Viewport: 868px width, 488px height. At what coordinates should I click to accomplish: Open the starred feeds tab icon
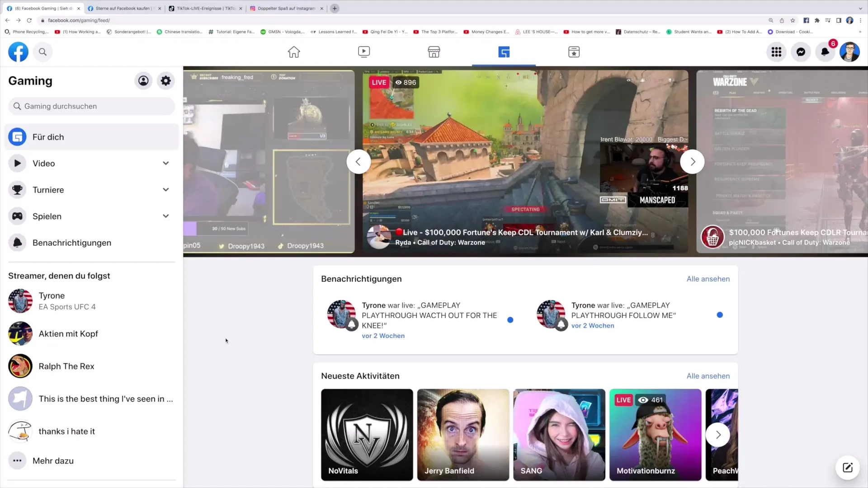click(x=574, y=52)
